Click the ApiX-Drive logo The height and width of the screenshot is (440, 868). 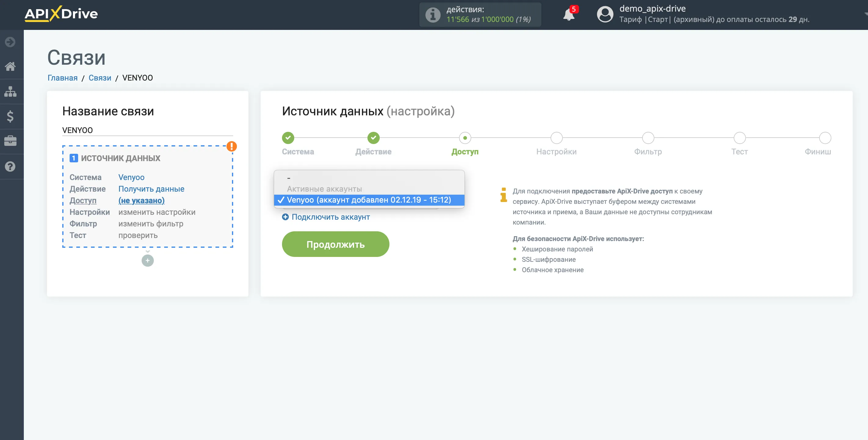[x=61, y=14]
